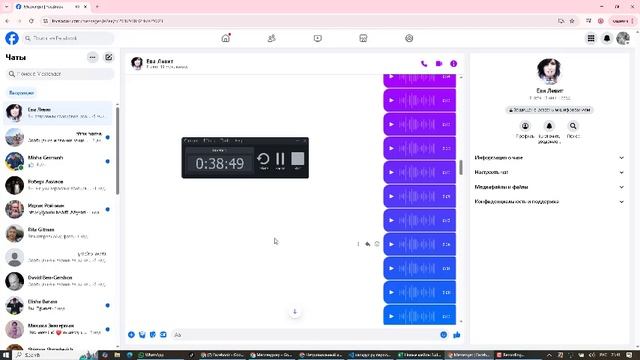The image size is (640, 360).
Task: Open the Профиль profile icon in info panel
Action: (525, 126)
